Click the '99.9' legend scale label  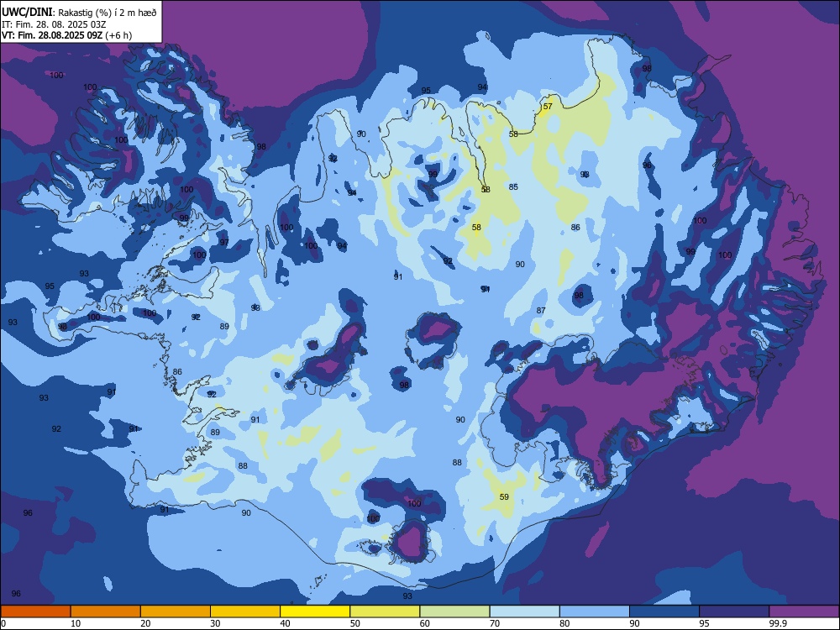pos(778,623)
